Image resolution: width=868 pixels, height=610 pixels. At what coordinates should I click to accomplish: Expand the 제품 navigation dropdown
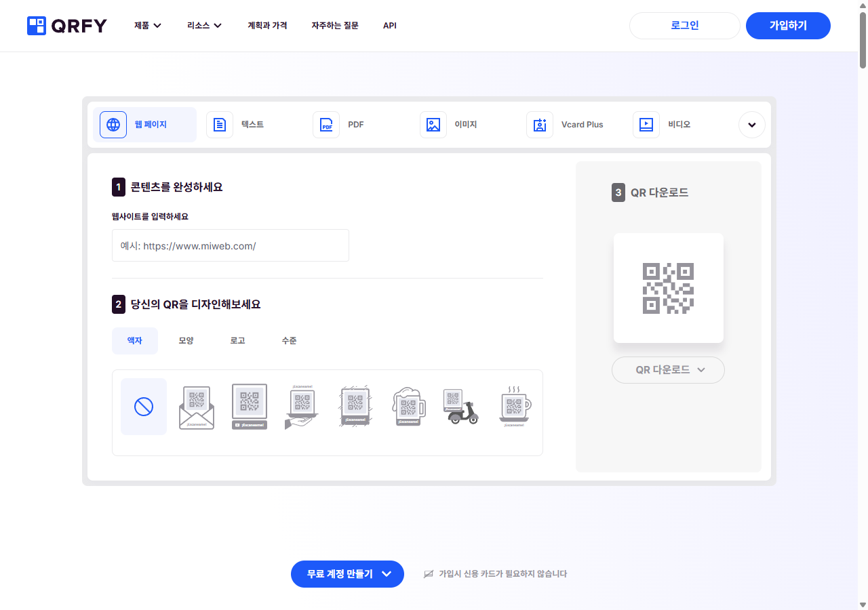tap(147, 26)
